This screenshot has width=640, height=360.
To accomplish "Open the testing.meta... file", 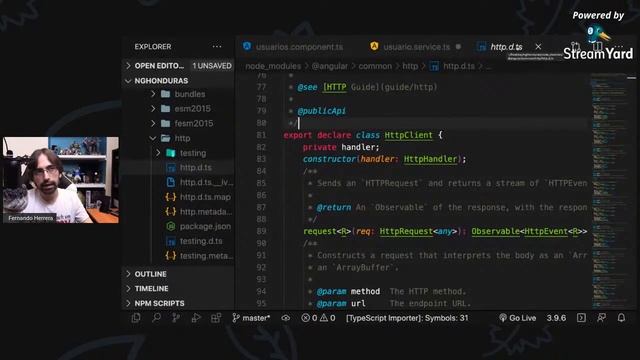I will pyautogui.click(x=207, y=256).
